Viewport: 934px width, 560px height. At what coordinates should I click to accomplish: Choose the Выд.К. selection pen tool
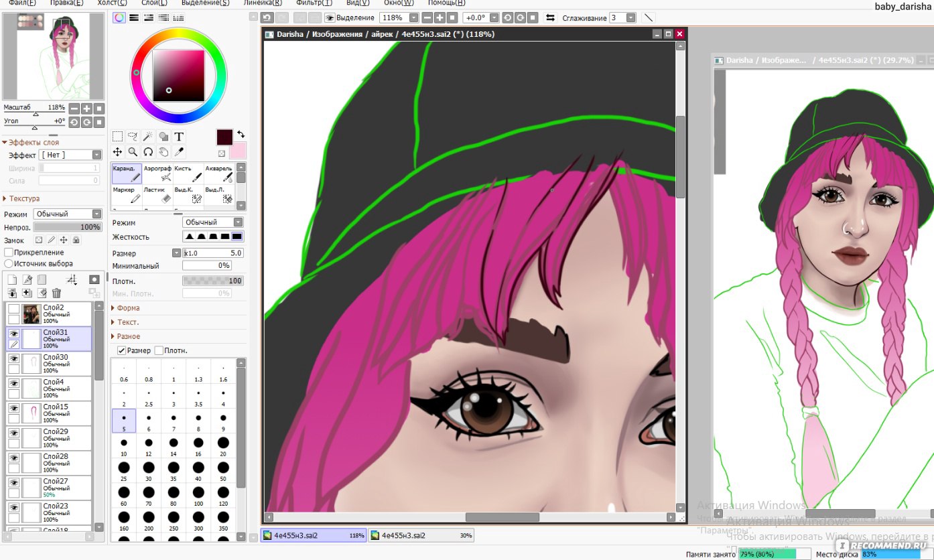tap(188, 195)
